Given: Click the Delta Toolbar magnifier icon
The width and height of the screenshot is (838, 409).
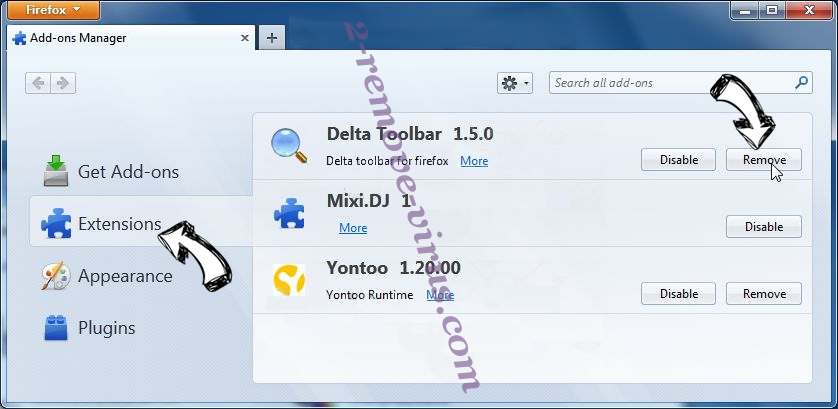Looking at the screenshot, I should pyautogui.click(x=289, y=145).
